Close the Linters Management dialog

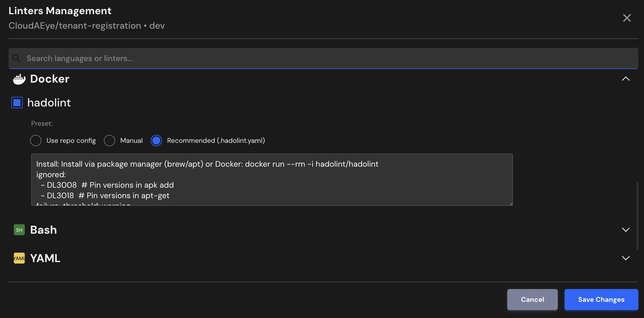tap(627, 18)
